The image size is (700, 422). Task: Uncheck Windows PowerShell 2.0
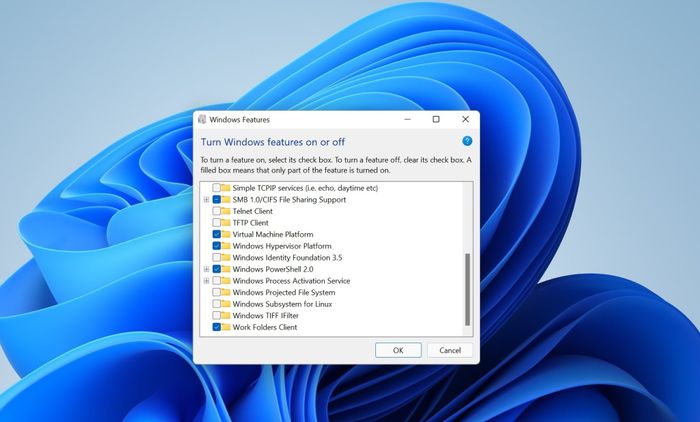click(x=217, y=269)
